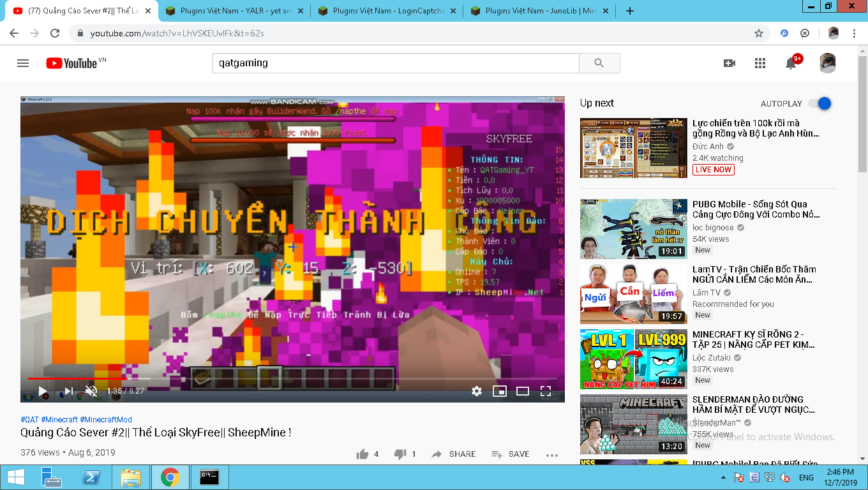Open the #QAT hashtag link

click(29, 419)
